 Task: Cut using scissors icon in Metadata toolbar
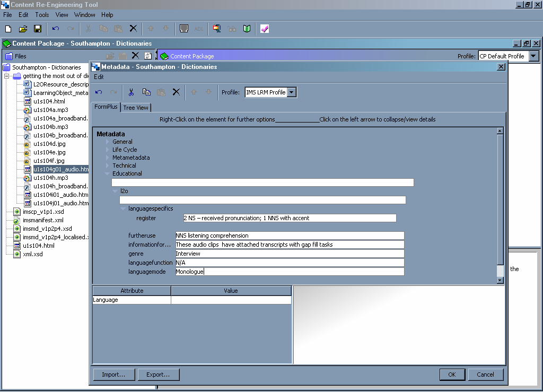pos(131,92)
